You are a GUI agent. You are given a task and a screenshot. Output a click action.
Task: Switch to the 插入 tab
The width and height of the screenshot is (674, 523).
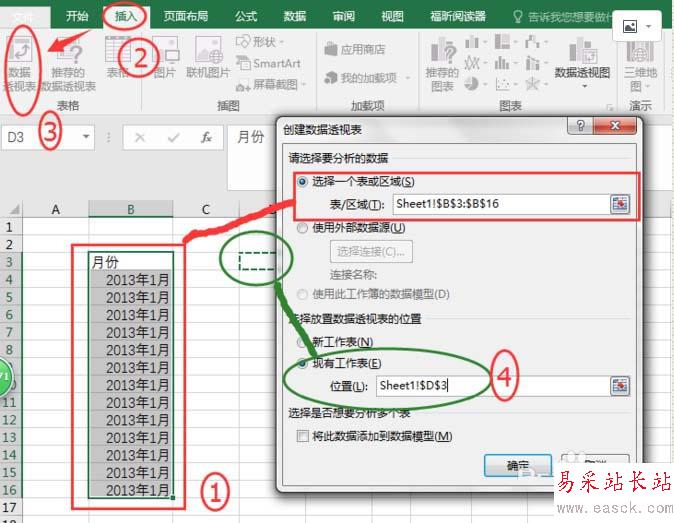pyautogui.click(x=126, y=16)
